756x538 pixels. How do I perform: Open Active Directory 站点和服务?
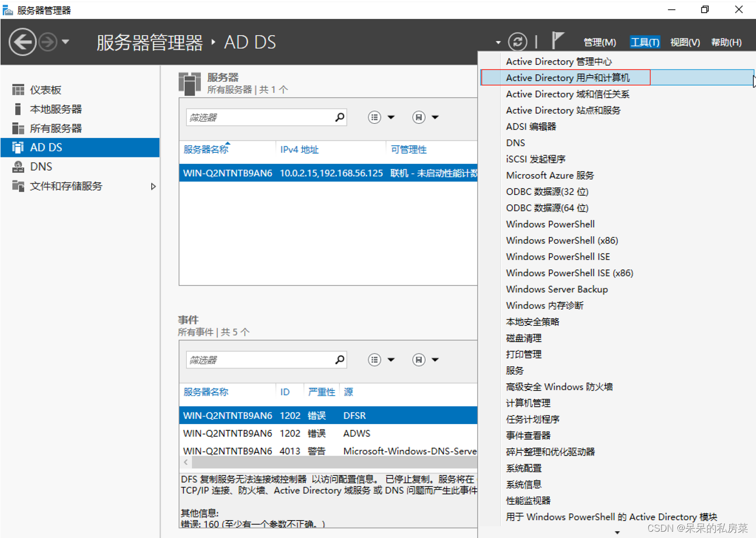563,111
